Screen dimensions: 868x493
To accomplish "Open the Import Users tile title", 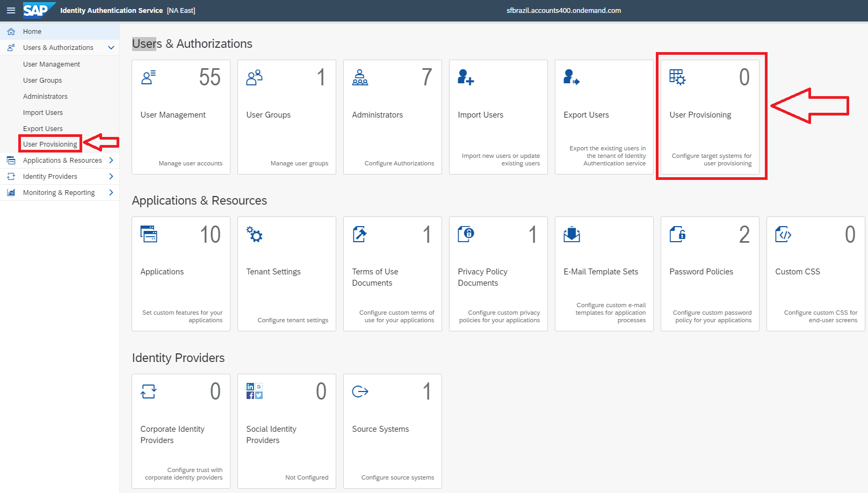I will (480, 115).
